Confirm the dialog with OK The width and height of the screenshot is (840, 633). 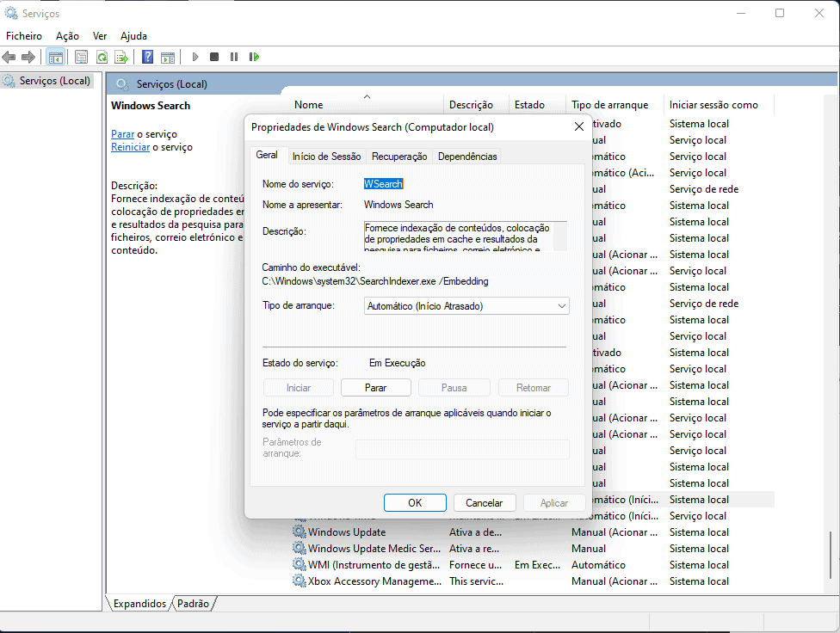click(x=415, y=503)
